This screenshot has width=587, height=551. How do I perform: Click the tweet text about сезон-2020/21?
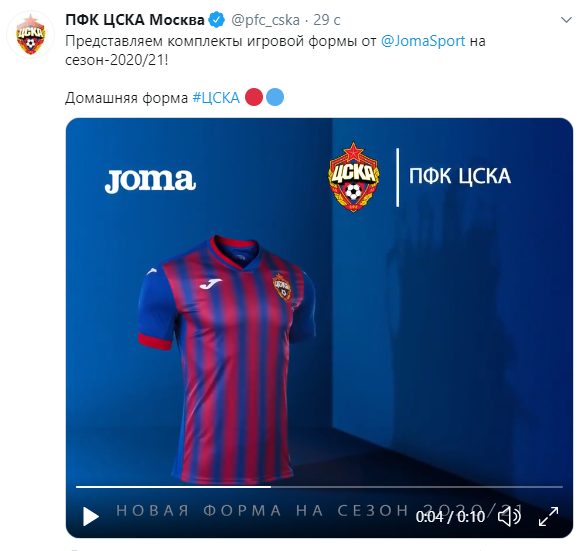click(x=276, y=50)
